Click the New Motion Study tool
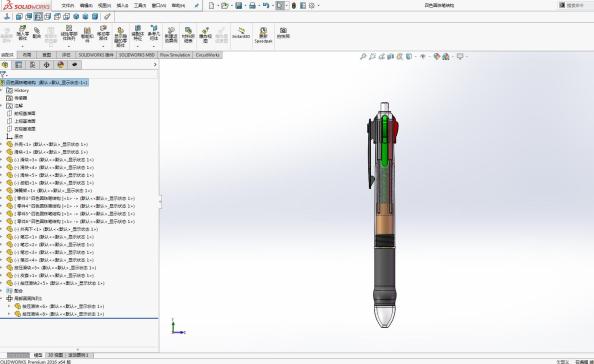The image size is (594, 364). [x=171, y=35]
